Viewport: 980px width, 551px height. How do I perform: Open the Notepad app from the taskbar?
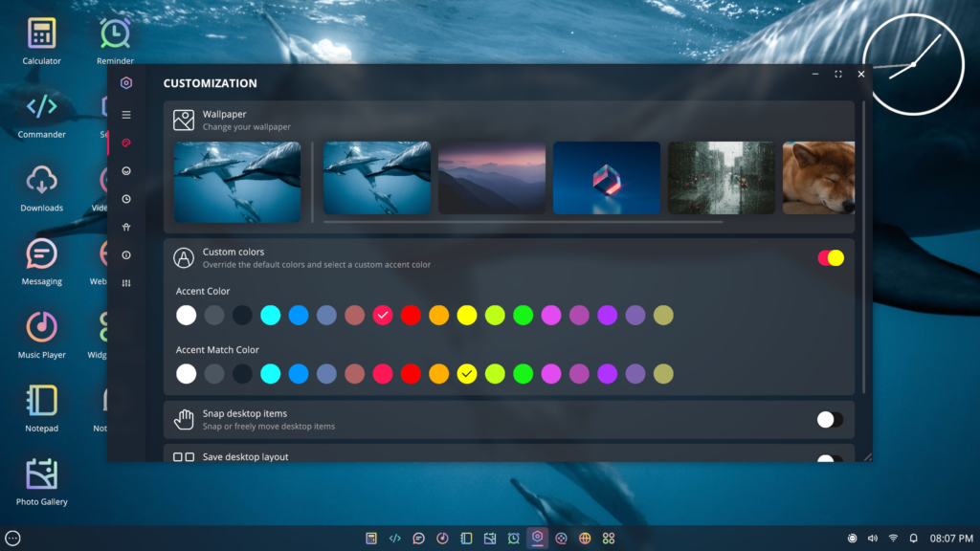(466, 538)
